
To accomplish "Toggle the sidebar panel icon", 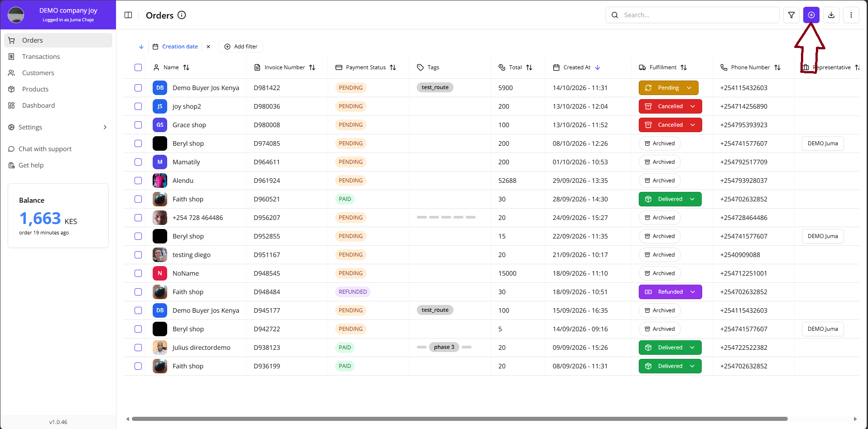I will pos(128,15).
